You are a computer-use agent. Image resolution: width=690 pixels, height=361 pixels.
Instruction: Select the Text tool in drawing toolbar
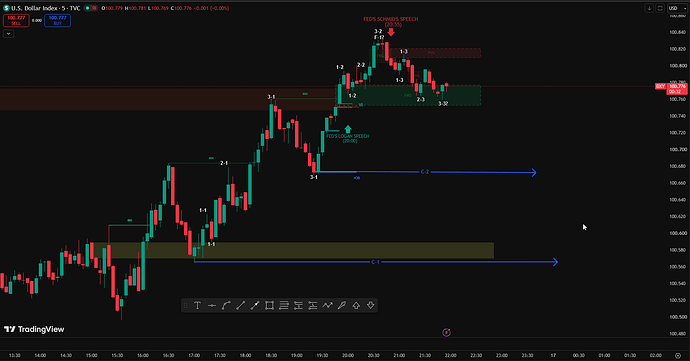click(198, 305)
